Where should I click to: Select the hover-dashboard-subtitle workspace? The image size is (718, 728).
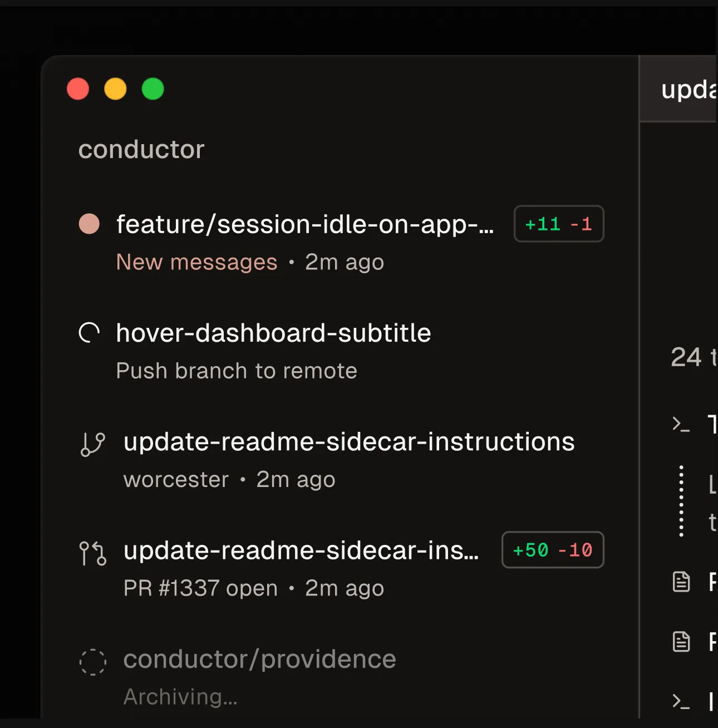pyautogui.click(x=341, y=351)
